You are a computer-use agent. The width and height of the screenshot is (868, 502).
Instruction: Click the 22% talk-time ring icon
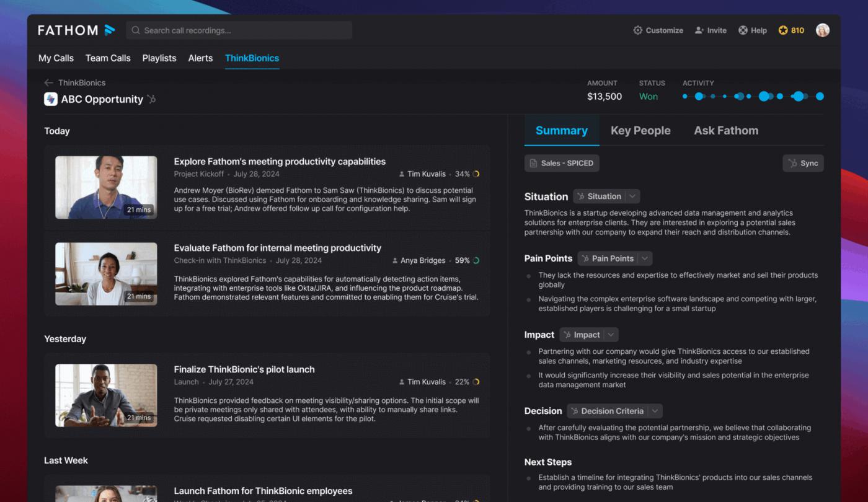point(476,382)
